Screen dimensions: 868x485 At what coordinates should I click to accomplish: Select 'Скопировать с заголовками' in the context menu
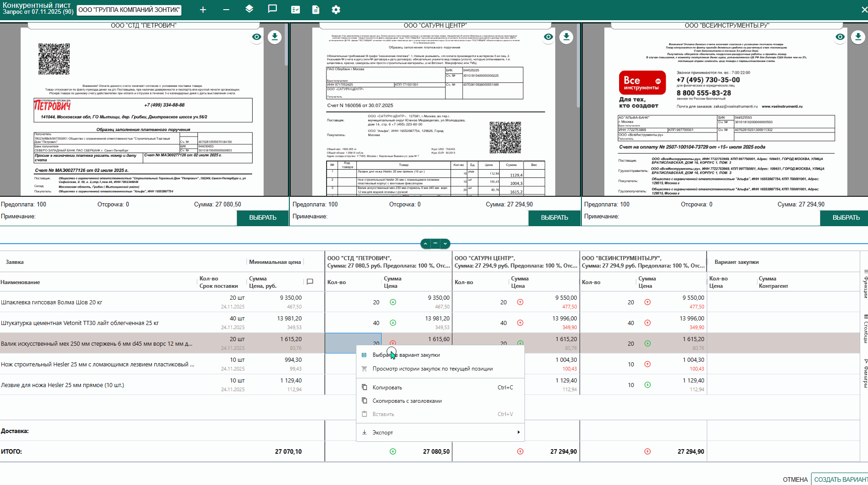[407, 401]
